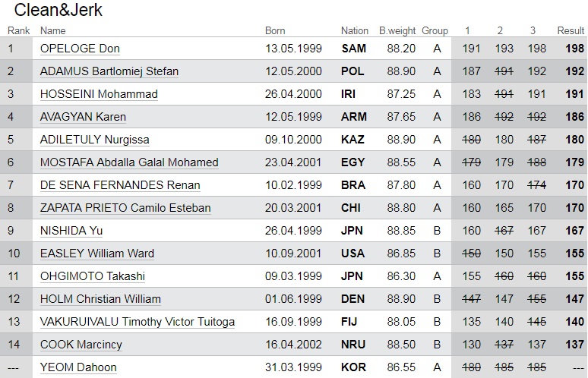
Task: Click MOSTAFA Abdalla Galal Mohamed link
Action: [x=129, y=162]
